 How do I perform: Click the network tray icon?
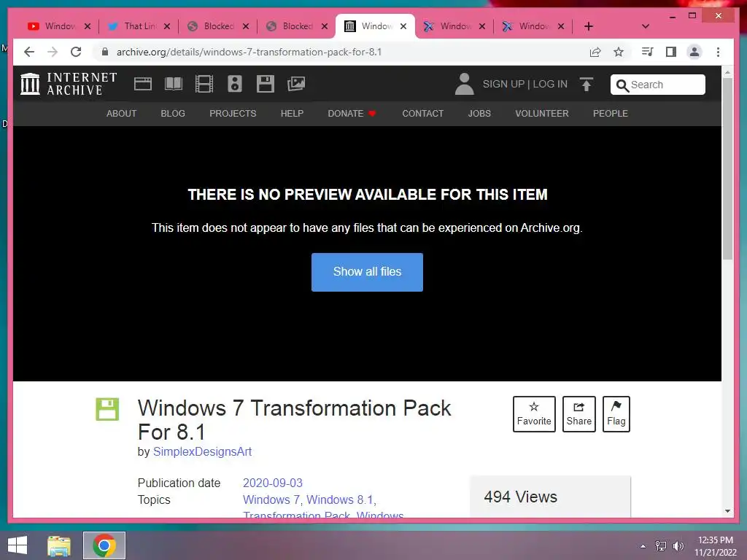661,546
